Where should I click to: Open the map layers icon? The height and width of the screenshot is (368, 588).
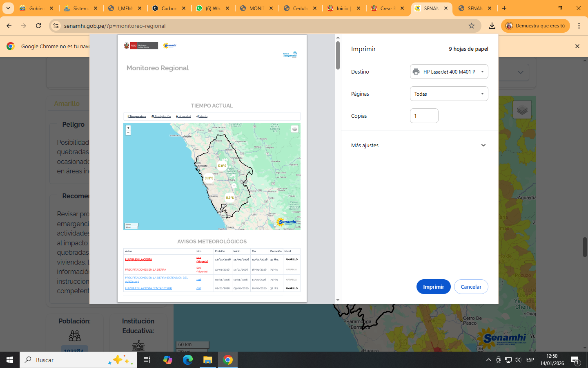pos(522,110)
